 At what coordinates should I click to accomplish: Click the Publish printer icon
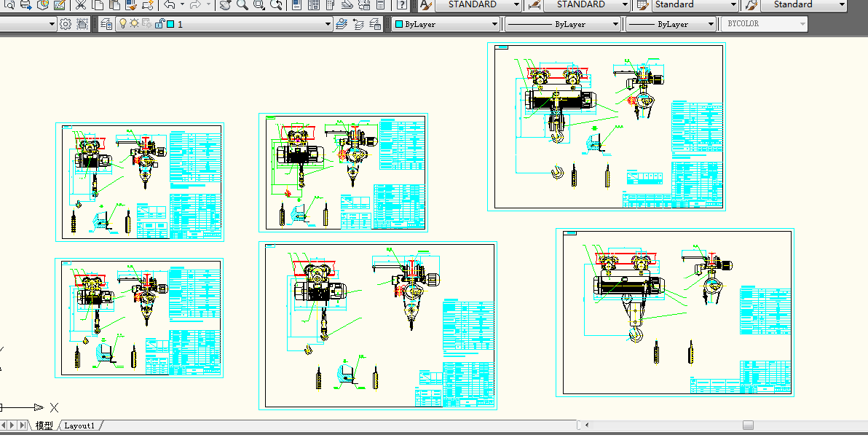[x=26, y=5]
